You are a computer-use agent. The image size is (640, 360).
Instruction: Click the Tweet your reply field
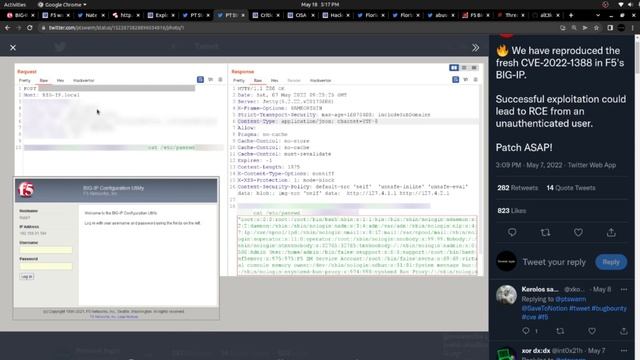tap(554, 262)
